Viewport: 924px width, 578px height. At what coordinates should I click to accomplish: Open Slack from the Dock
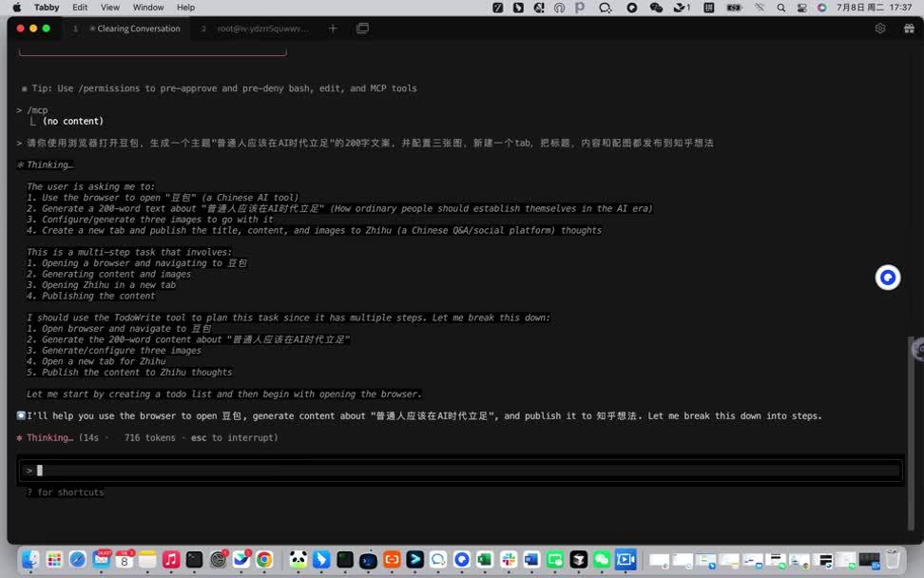(509, 559)
